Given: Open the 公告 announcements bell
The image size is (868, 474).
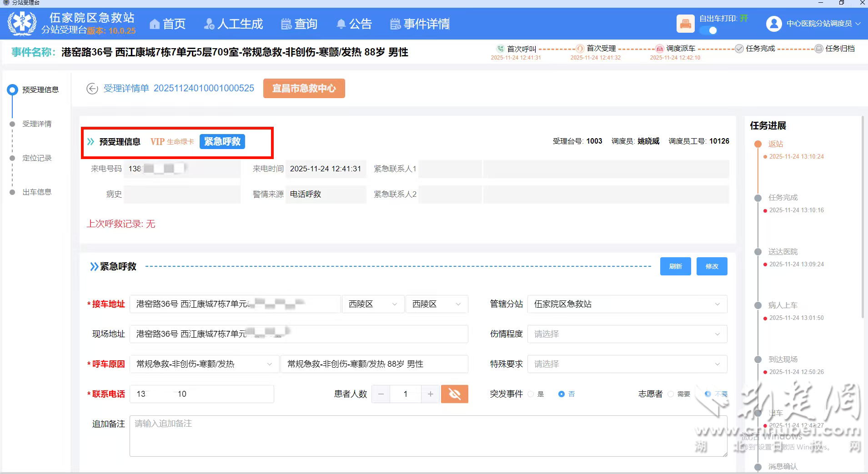Looking at the screenshot, I should click(354, 24).
